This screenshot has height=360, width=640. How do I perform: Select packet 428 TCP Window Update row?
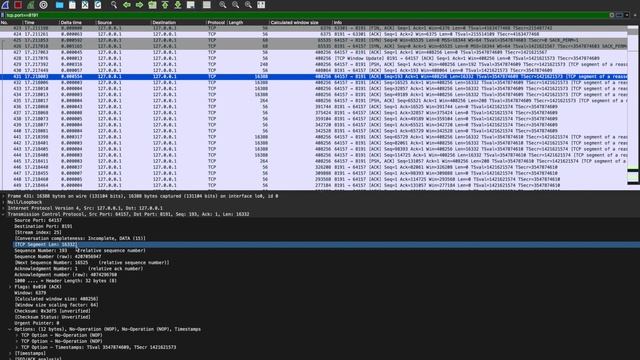click(x=313, y=58)
